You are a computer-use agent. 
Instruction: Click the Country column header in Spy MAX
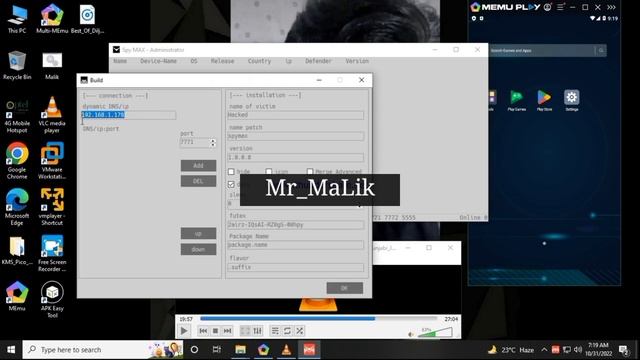point(259,61)
